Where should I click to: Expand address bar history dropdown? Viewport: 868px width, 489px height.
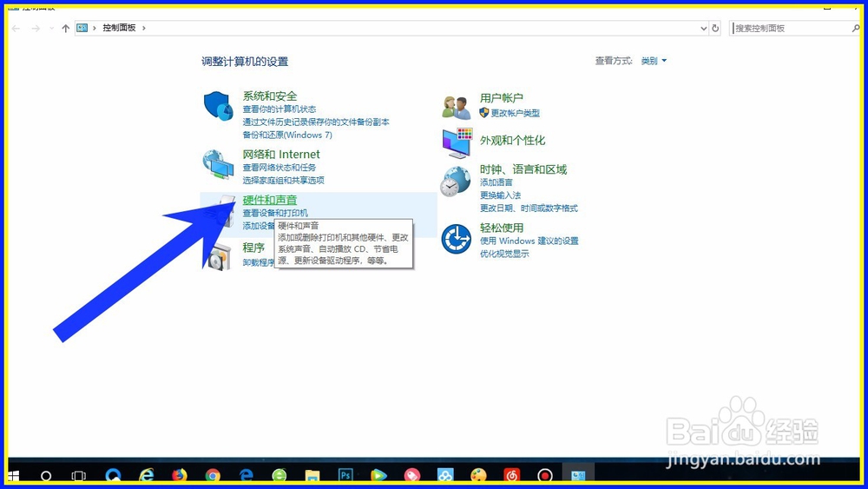click(x=704, y=29)
